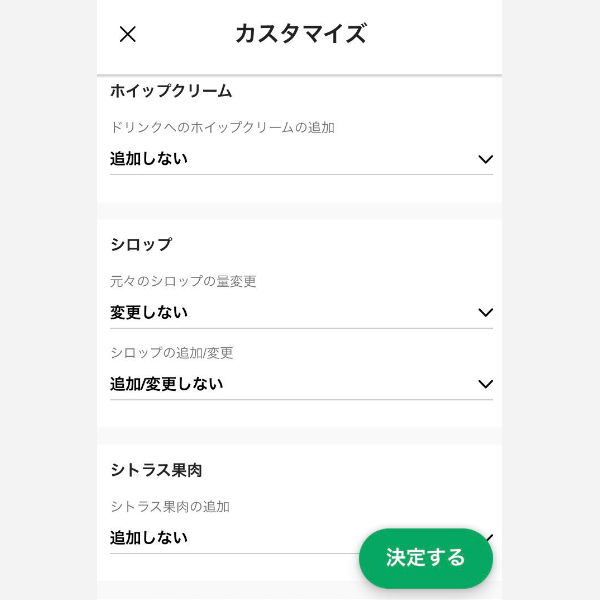Tap the chevron arrow for whipped cream addition
Viewport: 600px width, 600px height.
click(x=485, y=159)
